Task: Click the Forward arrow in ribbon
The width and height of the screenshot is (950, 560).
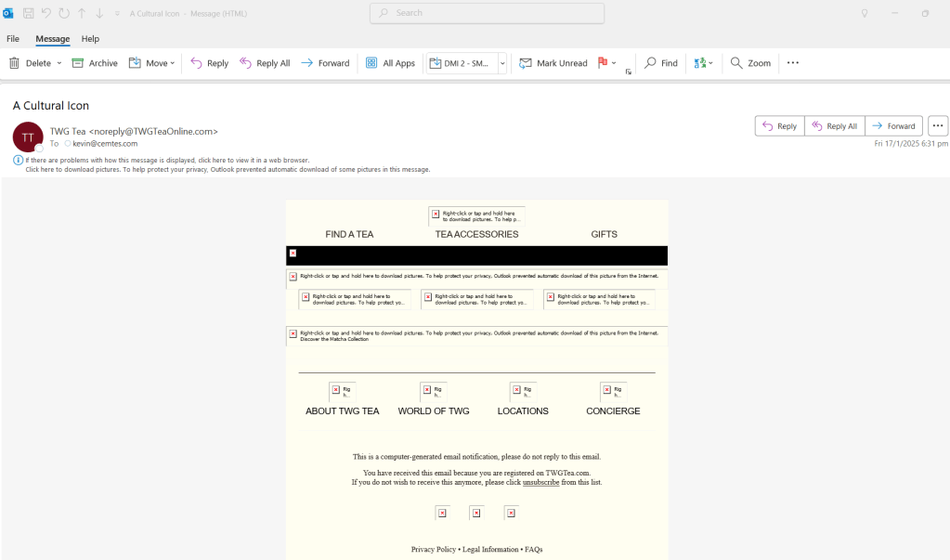Action: click(x=325, y=63)
